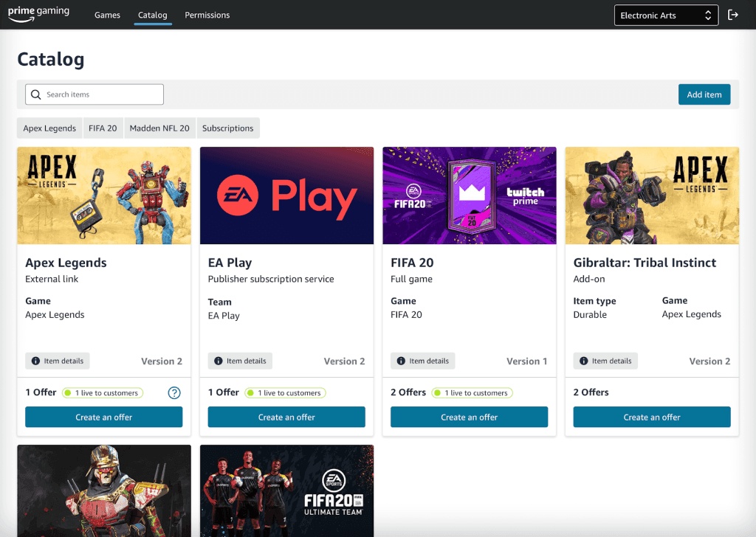The image size is (756, 537).
Task: Click the sign out icon
Action: click(x=733, y=15)
